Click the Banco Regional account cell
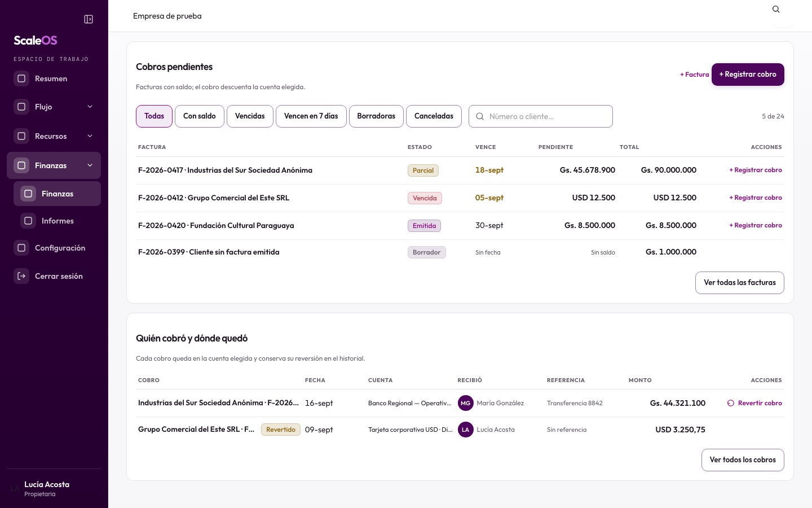Viewport: 812px width, 508px height. 410,403
